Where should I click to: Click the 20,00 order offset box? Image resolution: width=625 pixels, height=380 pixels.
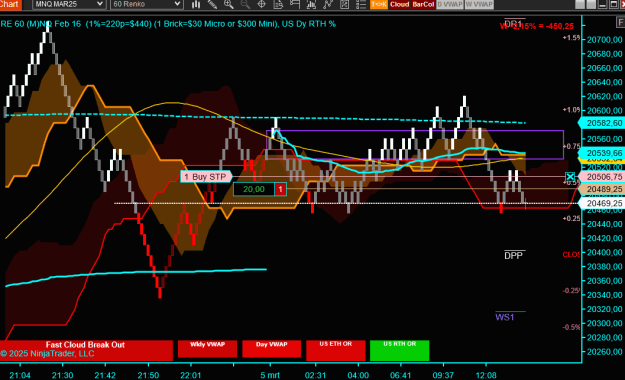pos(254,189)
